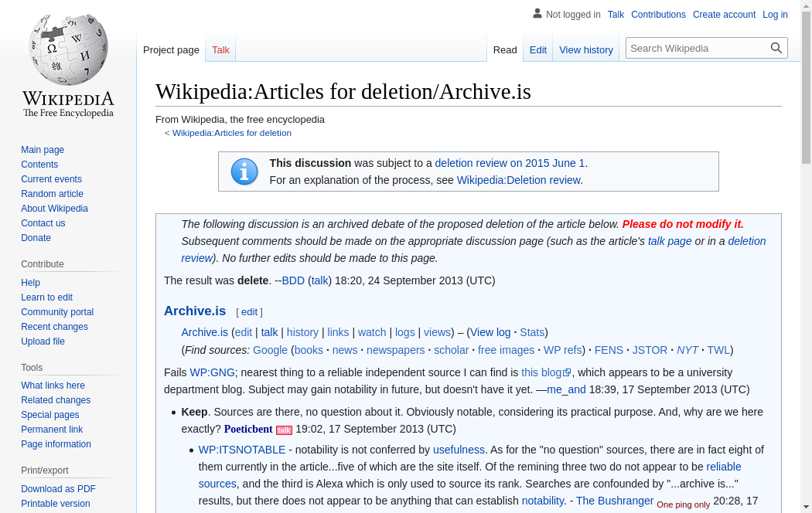
Task: Click the section edit link beside Archive.is
Action: [x=249, y=312]
